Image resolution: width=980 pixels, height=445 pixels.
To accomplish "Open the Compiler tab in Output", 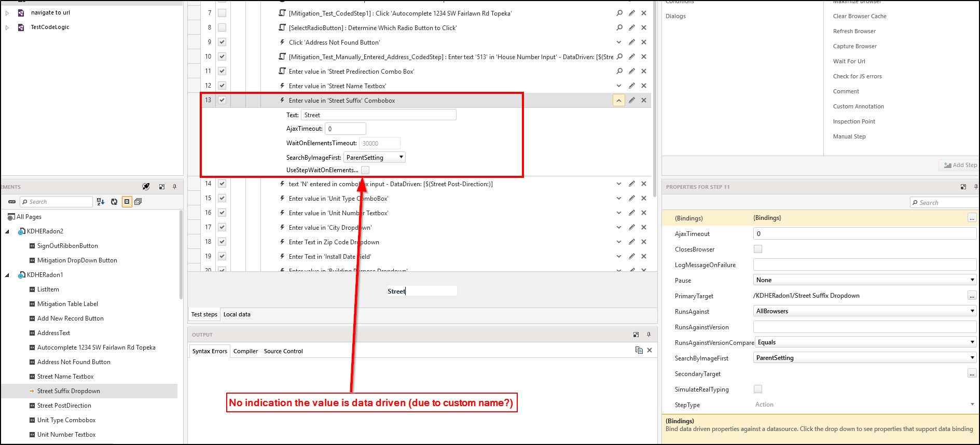I will click(245, 351).
